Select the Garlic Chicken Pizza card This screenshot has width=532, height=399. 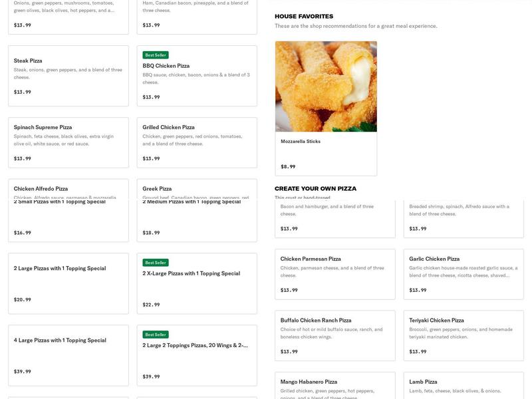click(464, 274)
